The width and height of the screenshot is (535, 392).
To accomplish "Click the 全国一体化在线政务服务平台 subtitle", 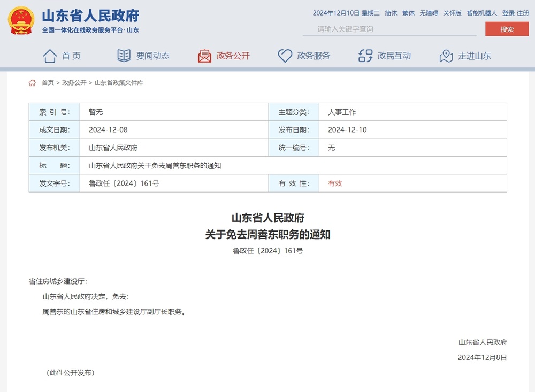I will [x=90, y=30].
